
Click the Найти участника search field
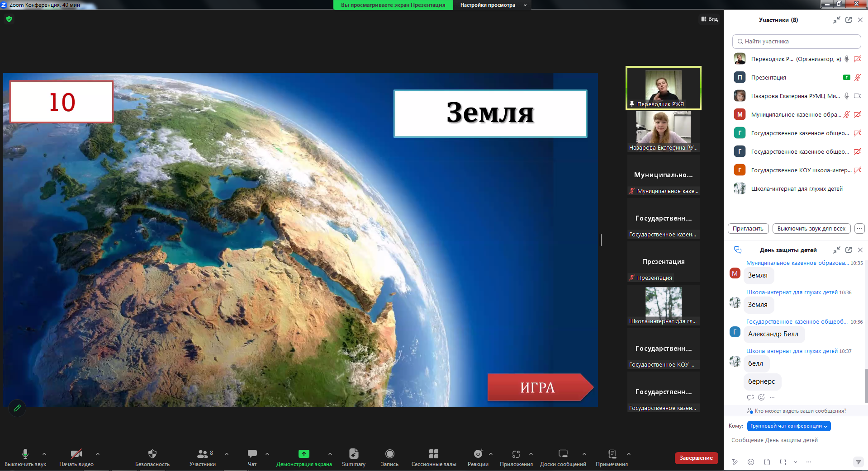pos(796,41)
